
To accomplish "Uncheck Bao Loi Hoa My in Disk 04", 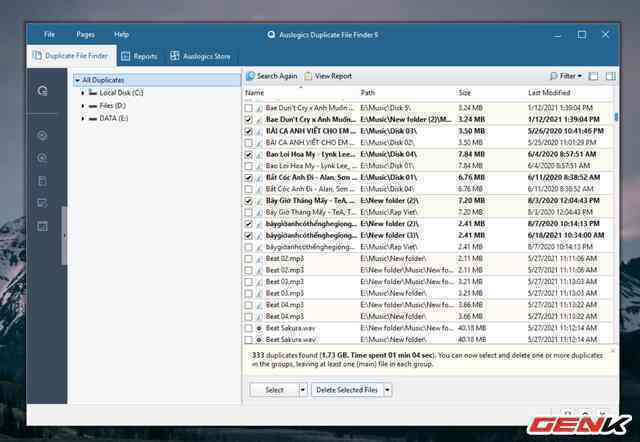I will click(x=248, y=155).
